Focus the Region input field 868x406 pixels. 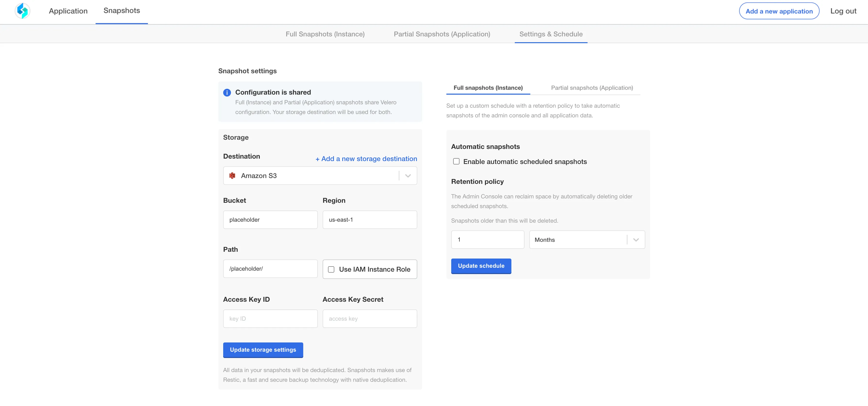(x=370, y=220)
